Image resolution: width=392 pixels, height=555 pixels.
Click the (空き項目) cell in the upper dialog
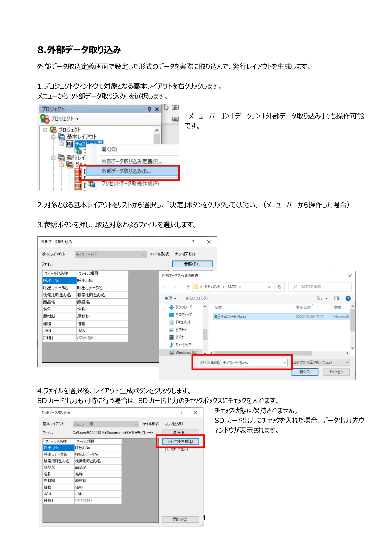click(102, 338)
